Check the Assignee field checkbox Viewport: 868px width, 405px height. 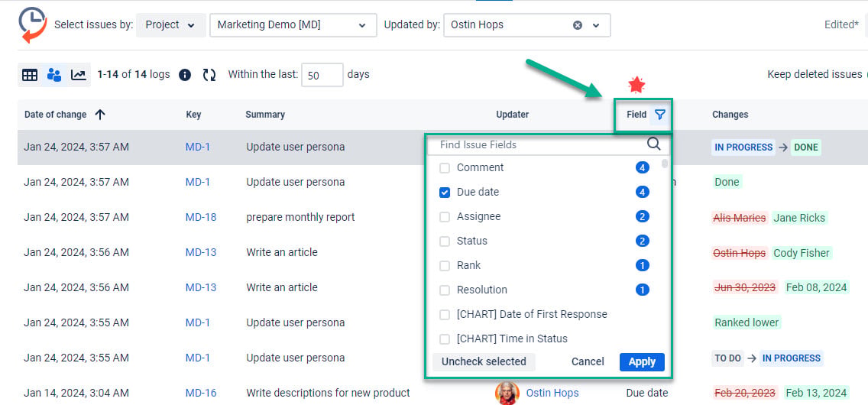pos(445,217)
